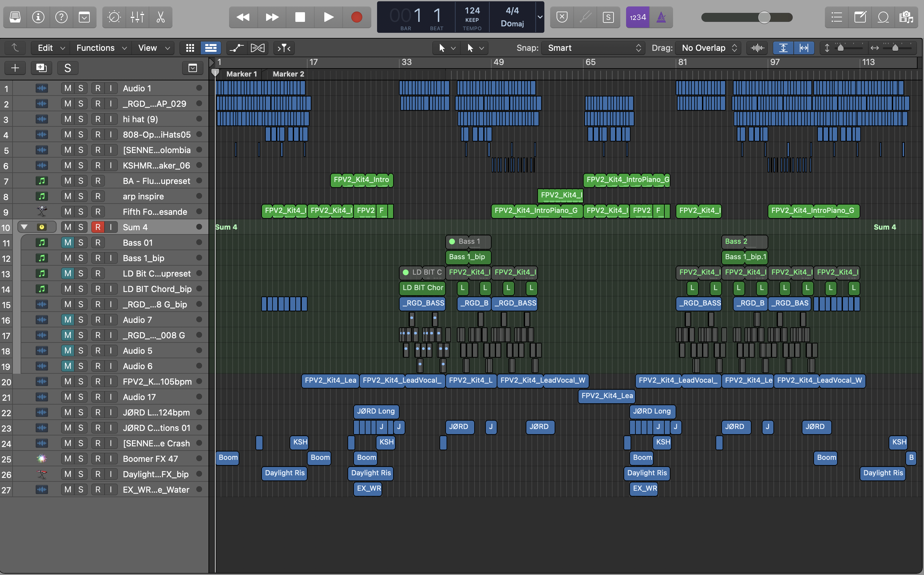
Task: Open the Mixer button
Action: point(137,17)
